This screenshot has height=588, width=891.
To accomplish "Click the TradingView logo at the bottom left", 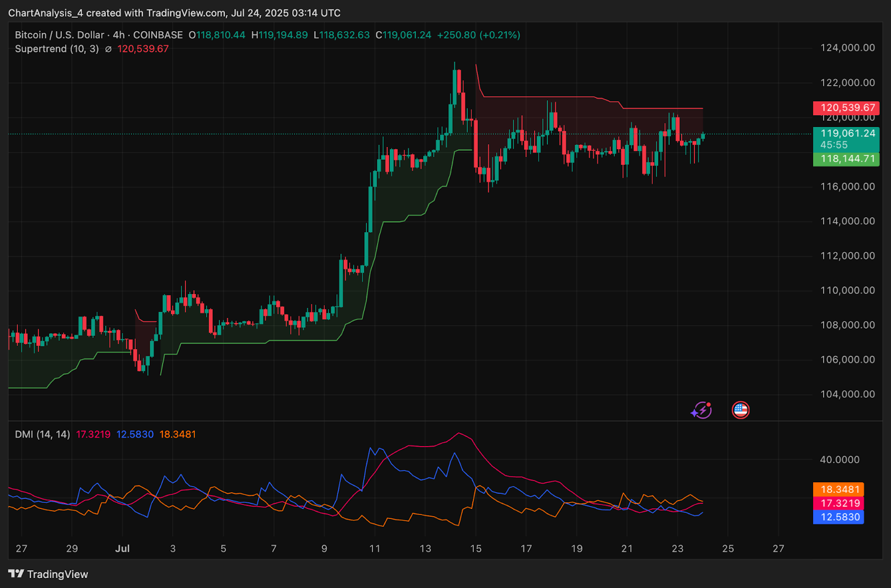I will click(48, 574).
